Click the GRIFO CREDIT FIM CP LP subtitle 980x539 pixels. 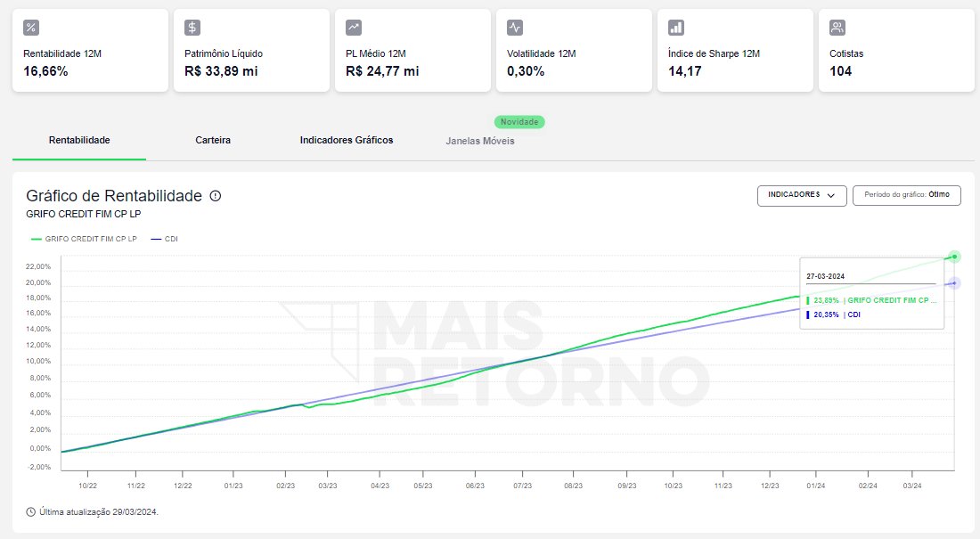point(83,214)
